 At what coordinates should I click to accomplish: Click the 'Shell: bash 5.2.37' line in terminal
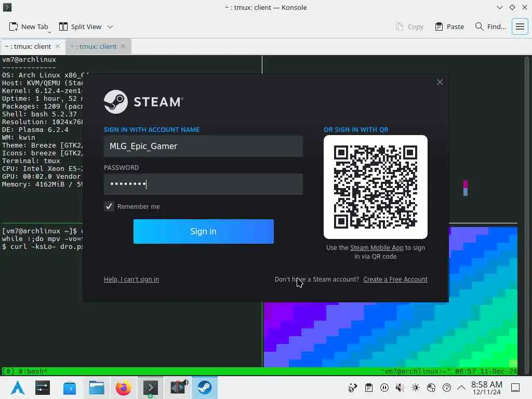[39, 114]
